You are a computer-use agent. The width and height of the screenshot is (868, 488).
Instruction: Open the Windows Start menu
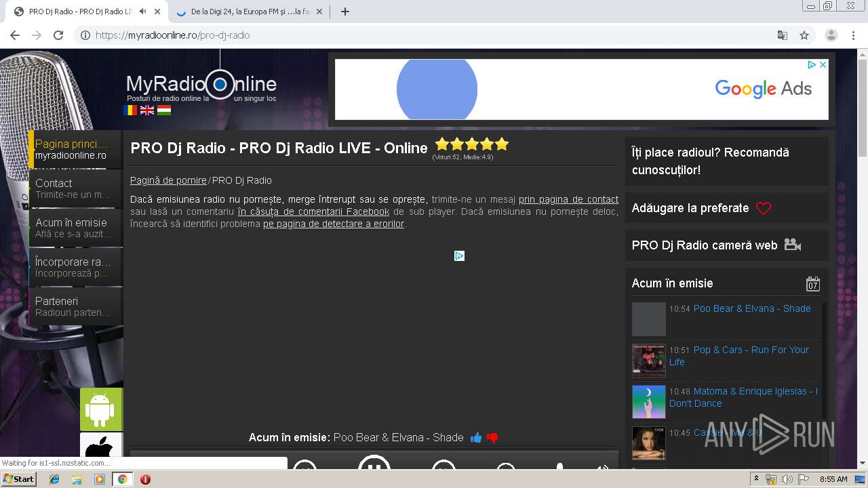(x=19, y=479)
